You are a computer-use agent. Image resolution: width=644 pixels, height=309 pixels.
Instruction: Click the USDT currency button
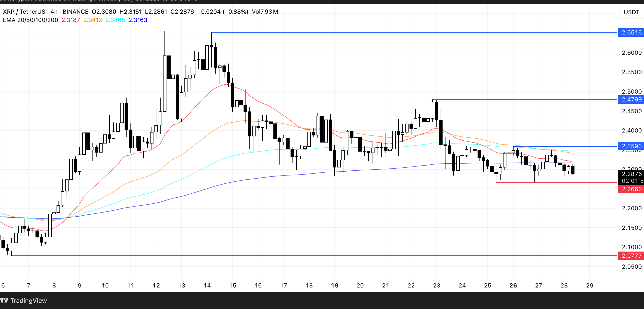click(x=632, y=12)
